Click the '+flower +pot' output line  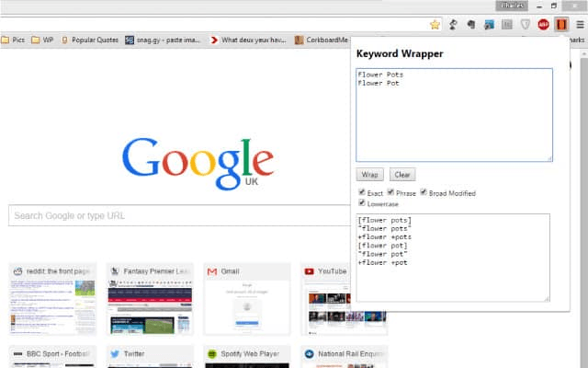382,262
